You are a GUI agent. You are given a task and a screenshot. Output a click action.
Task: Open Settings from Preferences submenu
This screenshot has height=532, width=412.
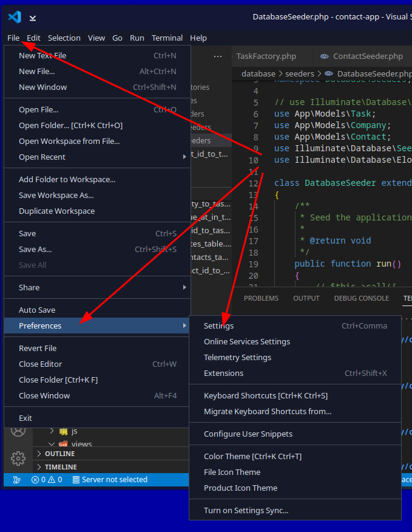tap(295, 326)
